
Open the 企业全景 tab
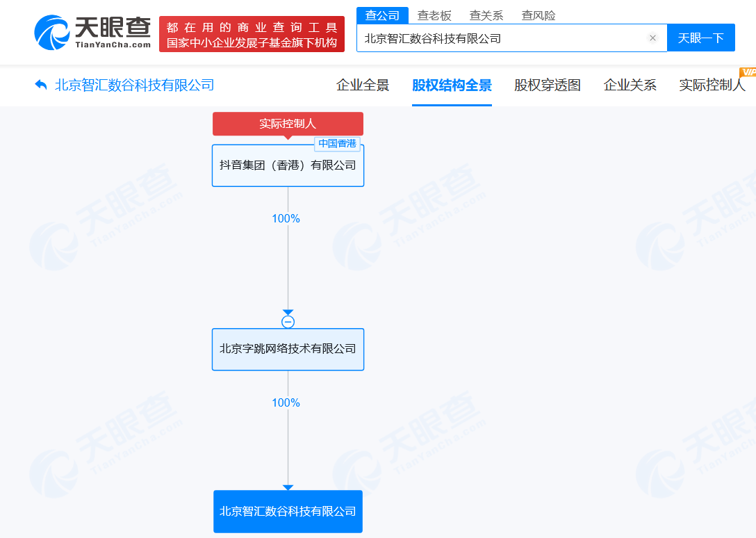[363, 84]
